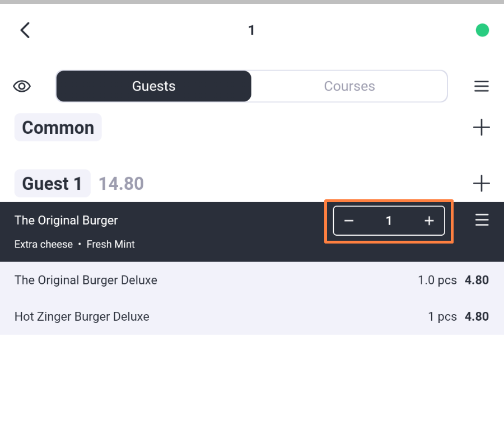Viewport: 504px width, 421px height.
Task: Switch to the Courses tab
Action: coord(349,86)
